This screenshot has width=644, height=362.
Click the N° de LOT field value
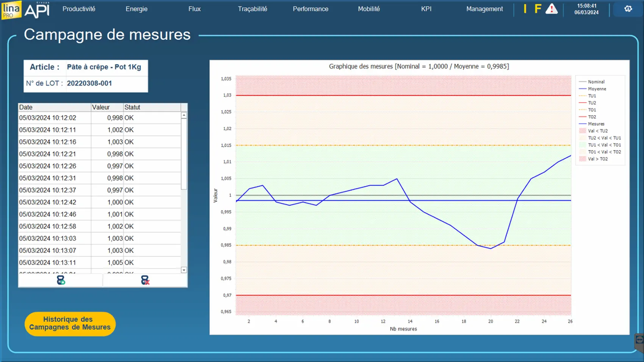[89, 83]
